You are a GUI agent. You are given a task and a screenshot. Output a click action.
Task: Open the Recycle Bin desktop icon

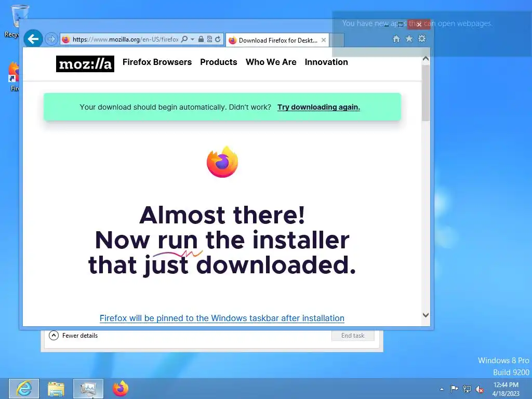pos(15,21)
